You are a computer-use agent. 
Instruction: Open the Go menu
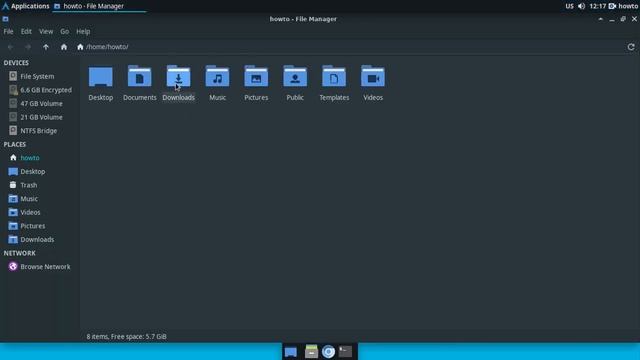pos(64,31)
